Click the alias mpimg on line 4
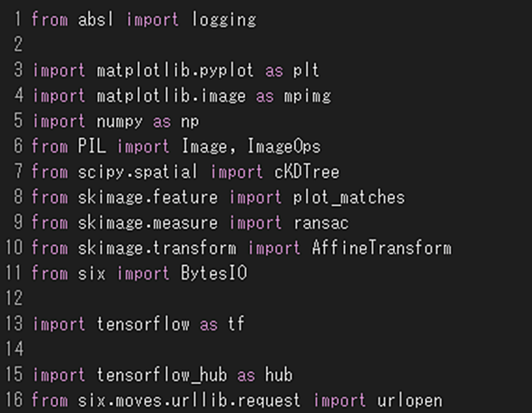Viewport: 532px width, 413px height. click(x=308, y=96)
